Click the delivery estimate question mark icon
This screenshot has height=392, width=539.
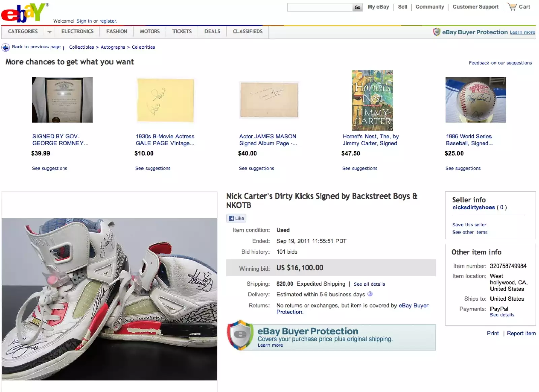pos(370,294)
